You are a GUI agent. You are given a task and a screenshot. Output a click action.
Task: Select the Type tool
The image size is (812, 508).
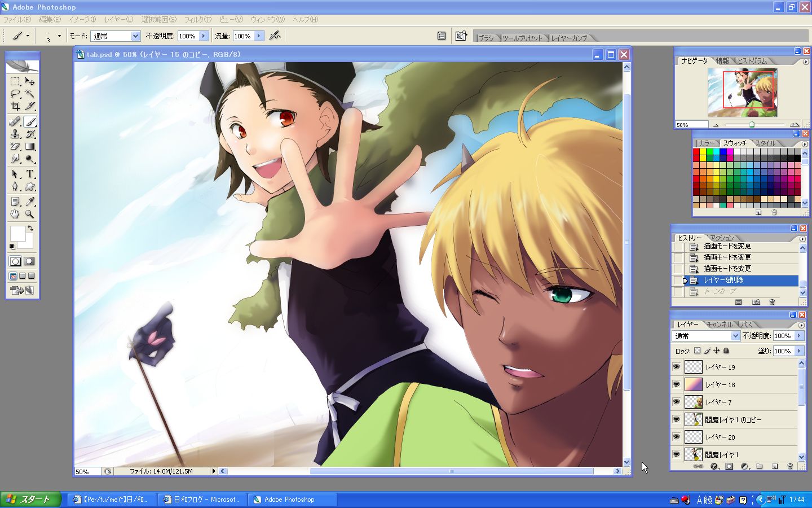30,174
